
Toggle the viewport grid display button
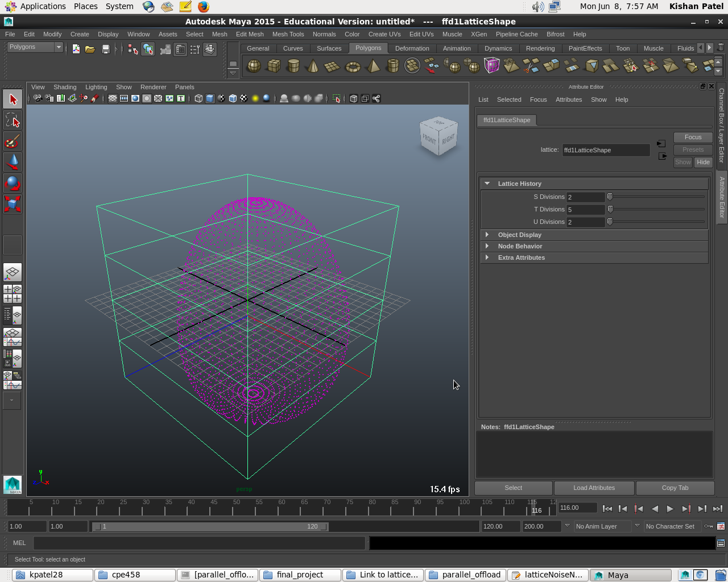[x=113, y=98]
